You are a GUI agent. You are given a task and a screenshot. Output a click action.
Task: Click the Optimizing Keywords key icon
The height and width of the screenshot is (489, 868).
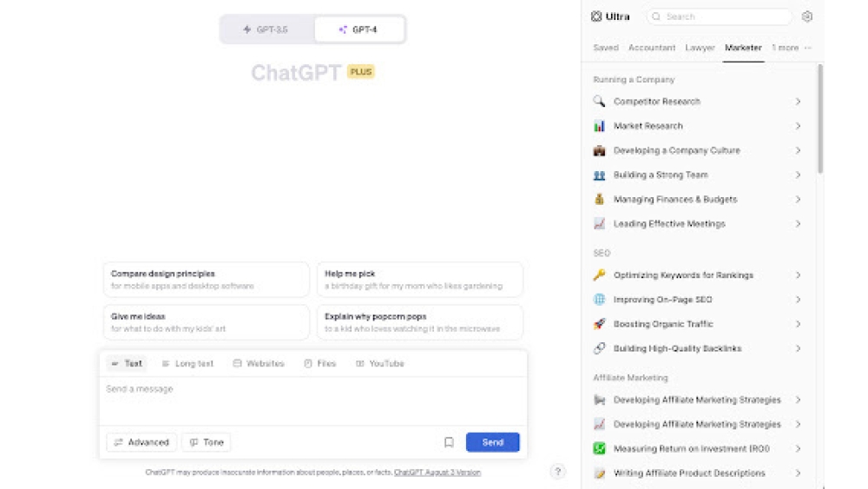599,274
